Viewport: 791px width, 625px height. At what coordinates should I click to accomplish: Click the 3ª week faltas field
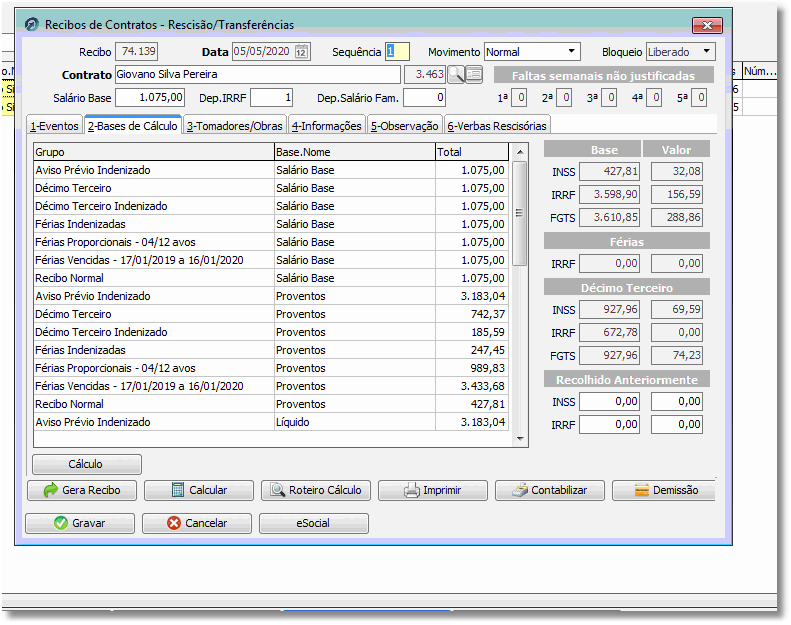point(609,97)
